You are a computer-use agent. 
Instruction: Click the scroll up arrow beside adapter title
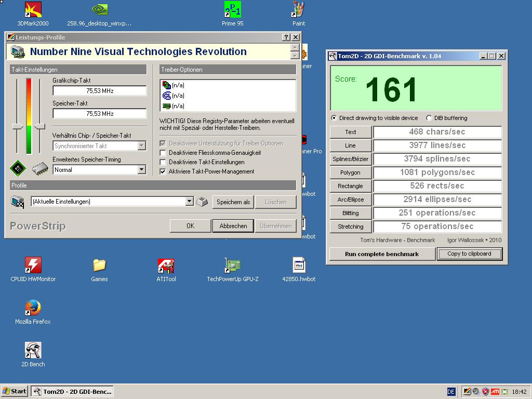[x=295, y=47]
